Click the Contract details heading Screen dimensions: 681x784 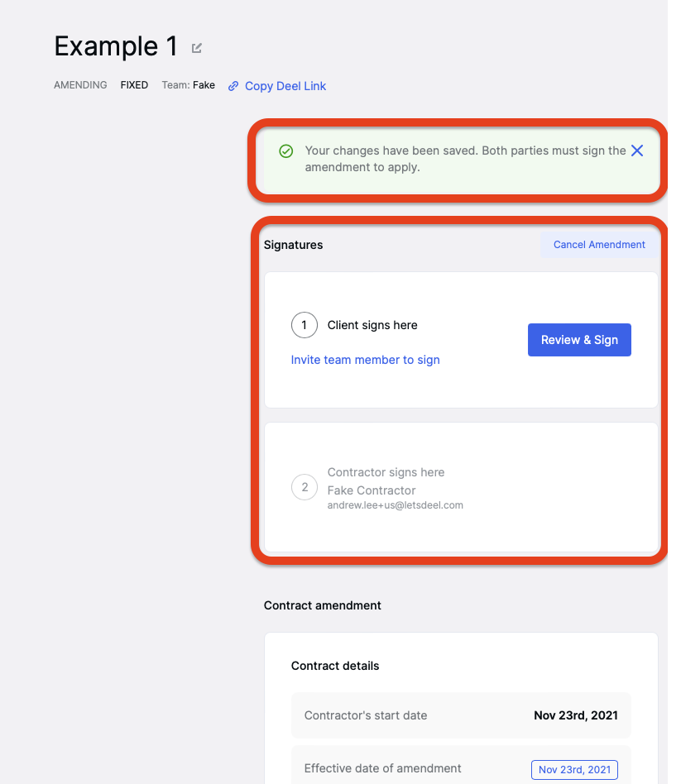coord(335,666)
